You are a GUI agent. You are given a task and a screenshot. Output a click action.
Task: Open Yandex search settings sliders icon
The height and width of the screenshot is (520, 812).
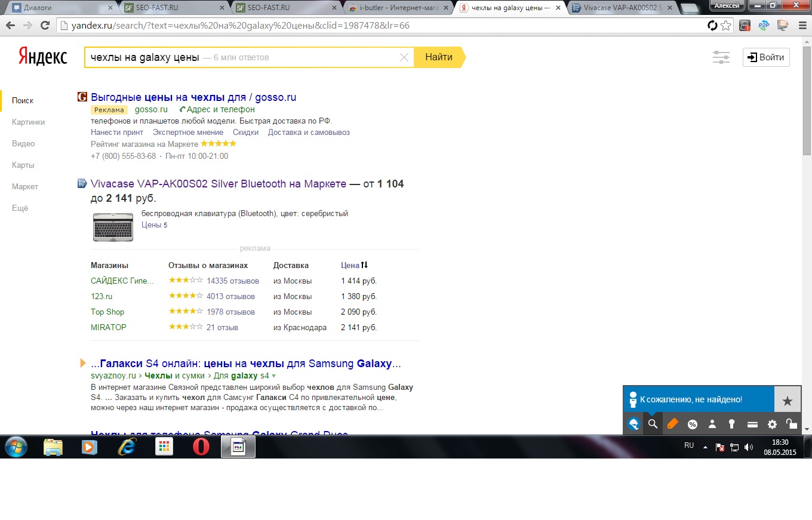pos(721,57)
